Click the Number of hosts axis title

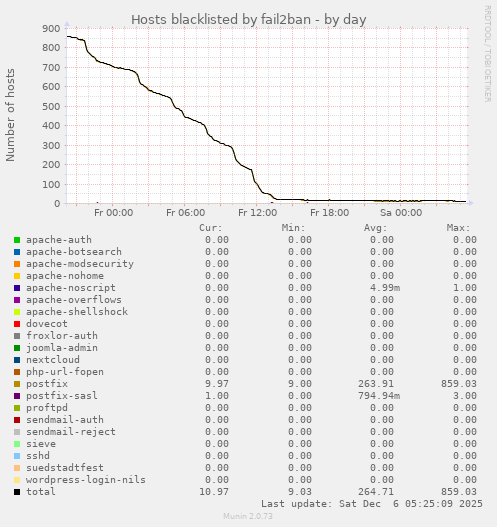click(x=10, y=115)
